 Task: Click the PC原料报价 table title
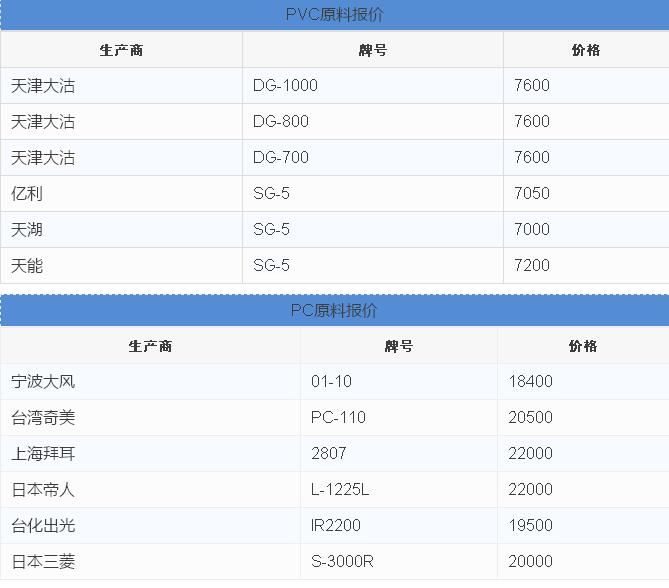click(x=334, y=310)
